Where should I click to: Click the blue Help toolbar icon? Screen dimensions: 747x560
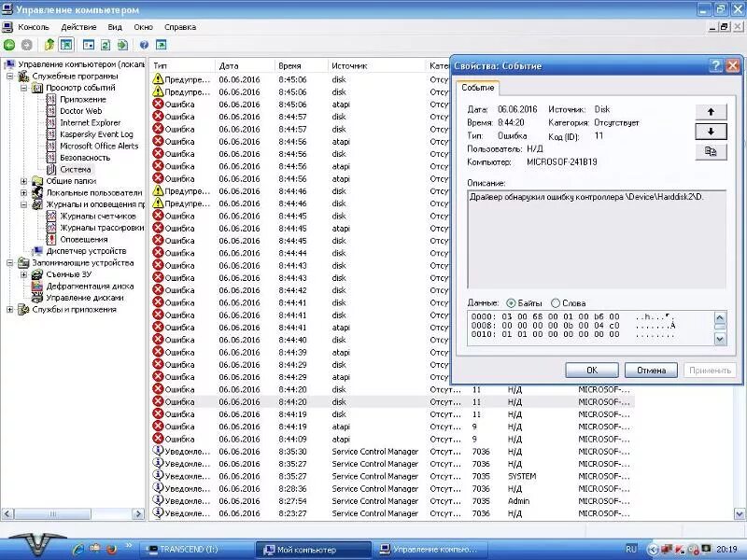pos(144,45)
